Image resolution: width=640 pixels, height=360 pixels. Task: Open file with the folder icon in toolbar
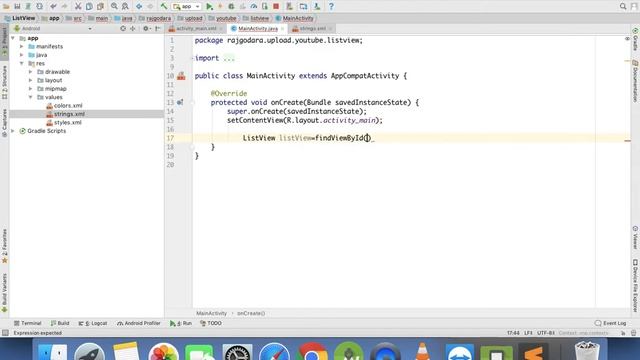[x=6, y=7]
